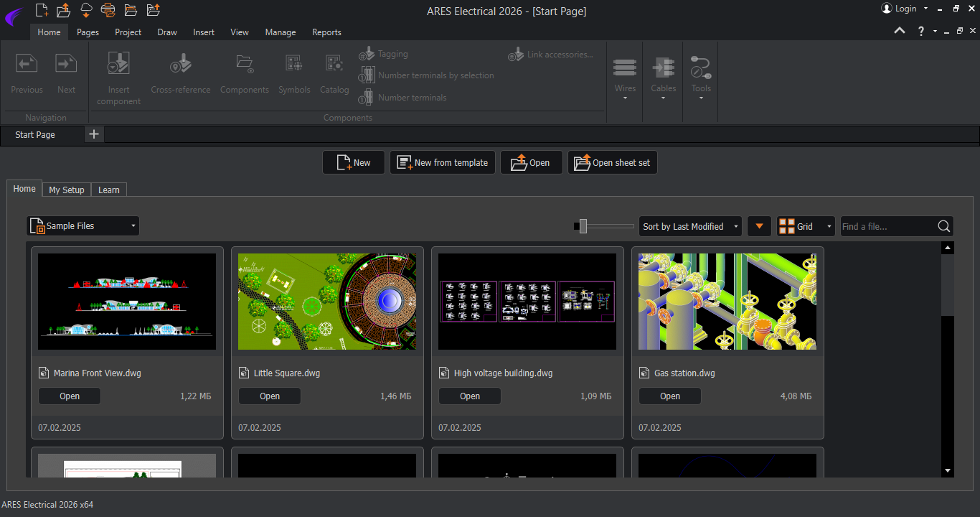Click the Symbols ribbon icon
Screen dimensions: 980x517
(x=294, y=64)
